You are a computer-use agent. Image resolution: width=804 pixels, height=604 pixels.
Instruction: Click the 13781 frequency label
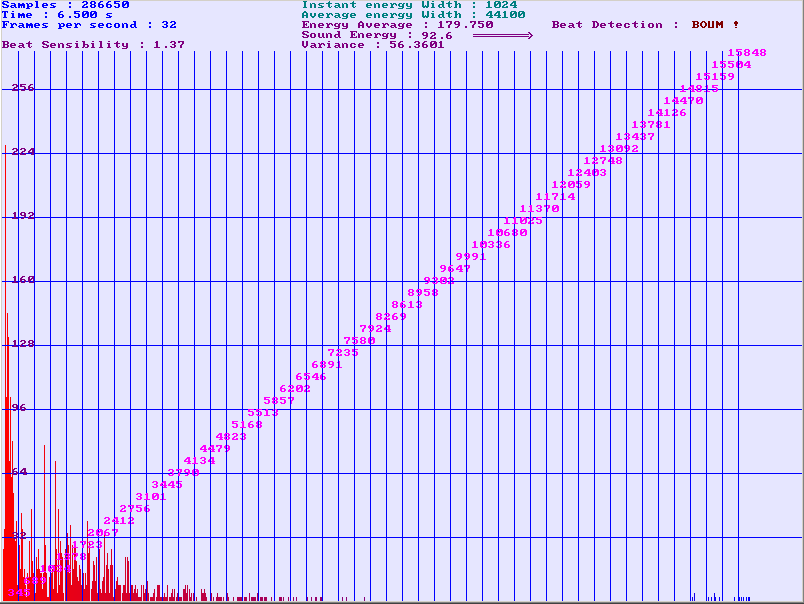pyautogui.click(x=651, y=125)
